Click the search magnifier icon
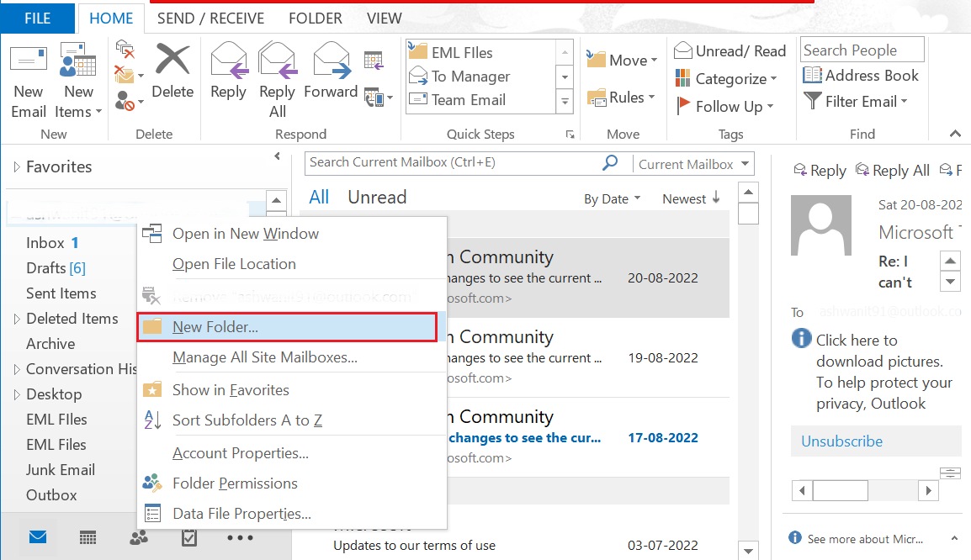 click(x=610, y=163)
